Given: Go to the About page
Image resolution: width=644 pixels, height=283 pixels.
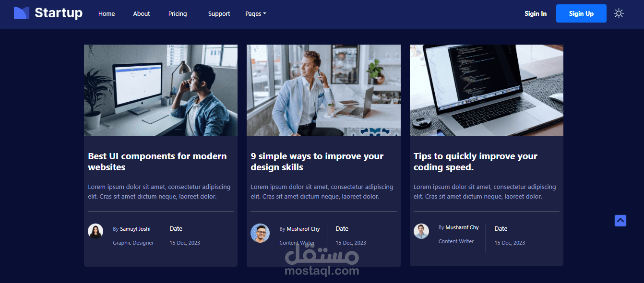Looking at the screenshot, I should pyautogui.click(x=142, y=14).
